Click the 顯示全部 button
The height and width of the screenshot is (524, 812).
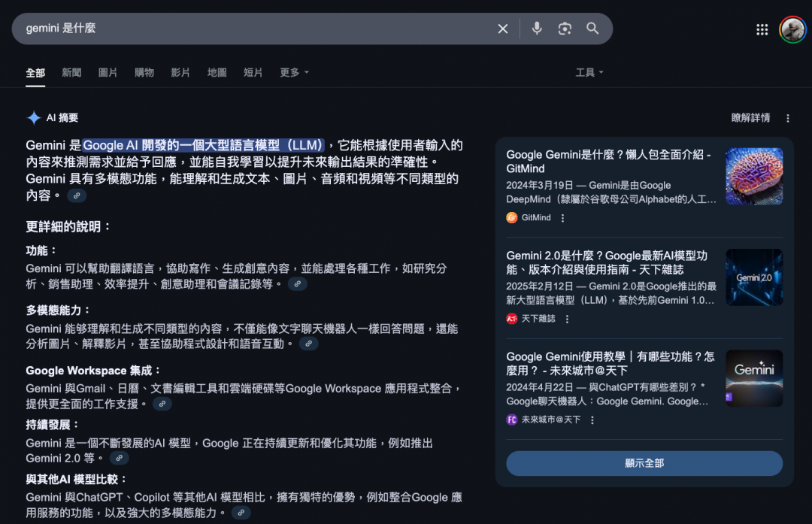click(x=644, y=463)
